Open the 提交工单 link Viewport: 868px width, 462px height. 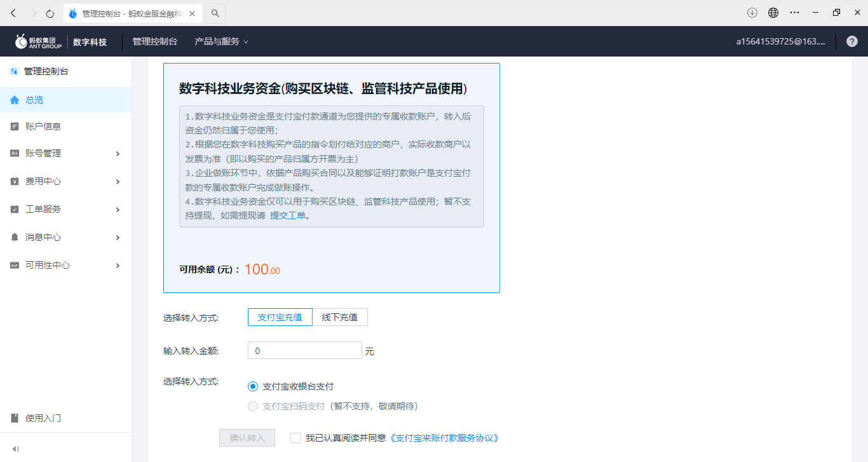[288, 215]
